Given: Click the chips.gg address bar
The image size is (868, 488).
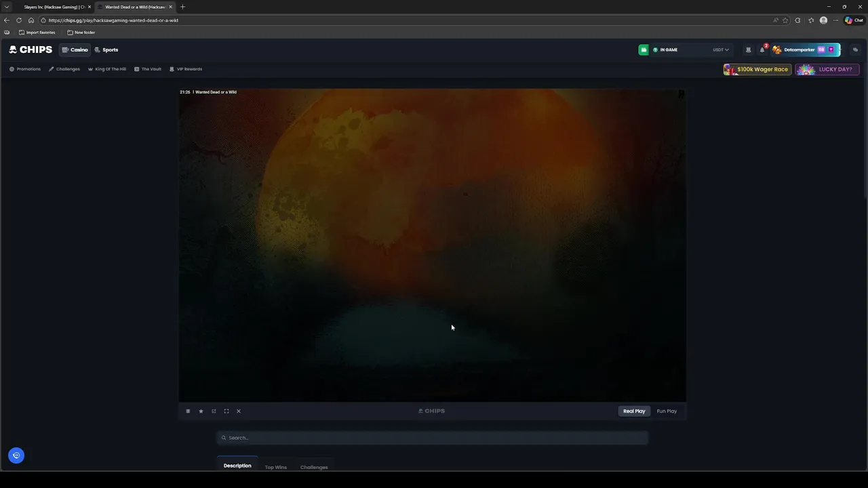Looking at the screenshot, I should pos(407,20).
